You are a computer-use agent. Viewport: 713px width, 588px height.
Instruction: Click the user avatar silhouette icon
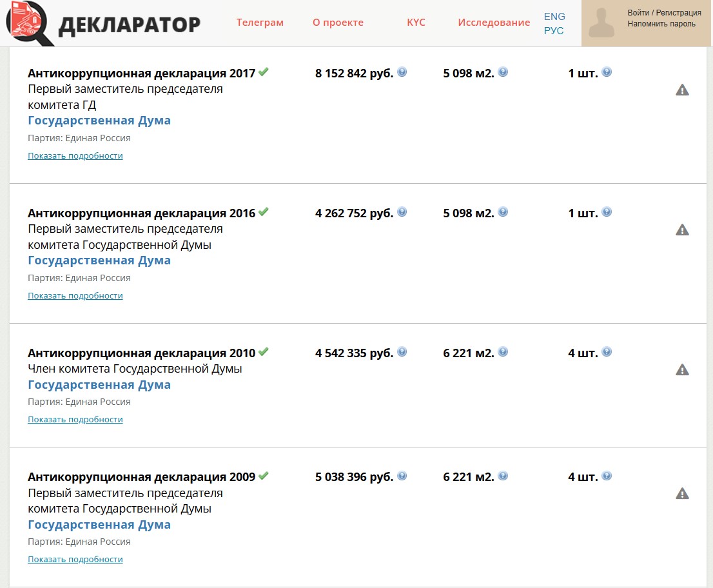pos(601,23)
